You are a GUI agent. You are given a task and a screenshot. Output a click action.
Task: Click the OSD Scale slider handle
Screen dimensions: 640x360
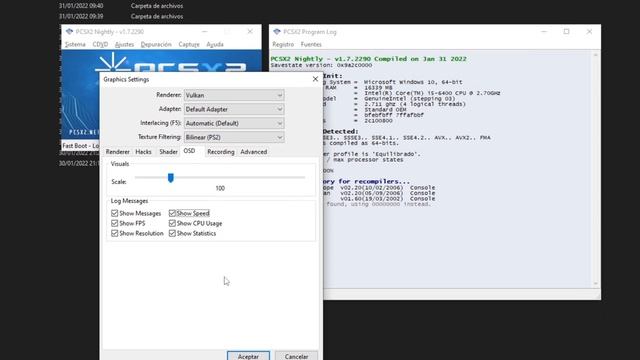point(171,178)
